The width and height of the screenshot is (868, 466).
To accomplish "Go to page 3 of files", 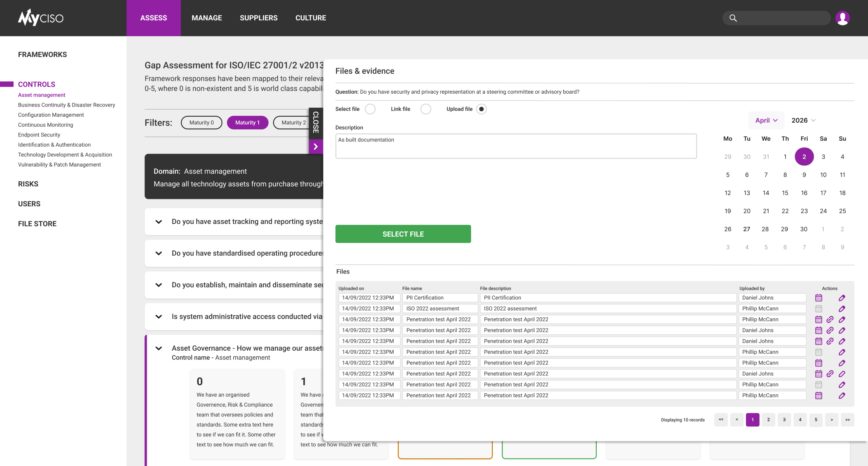I will pyautogui.click(x=784, y=420).
